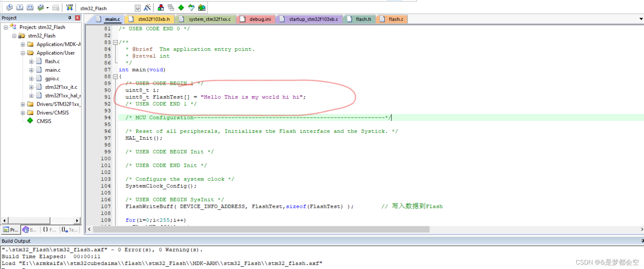Image resolution: width=644 pixels, height=269 pixels.
Task: Click the SystemClock_Config(); code line
Action: 161,186
